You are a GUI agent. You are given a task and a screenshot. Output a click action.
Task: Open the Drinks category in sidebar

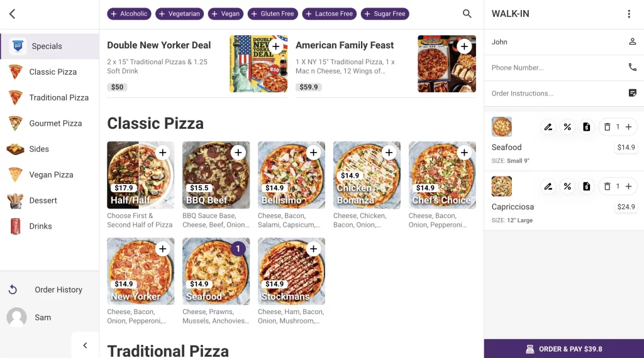[40, 226]
